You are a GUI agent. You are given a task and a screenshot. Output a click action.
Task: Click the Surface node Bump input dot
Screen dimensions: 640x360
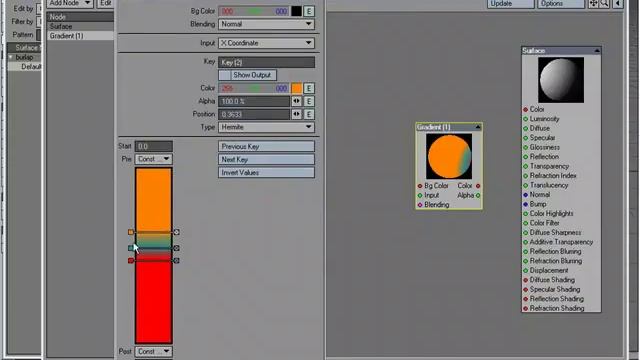[x=526, y=204]
